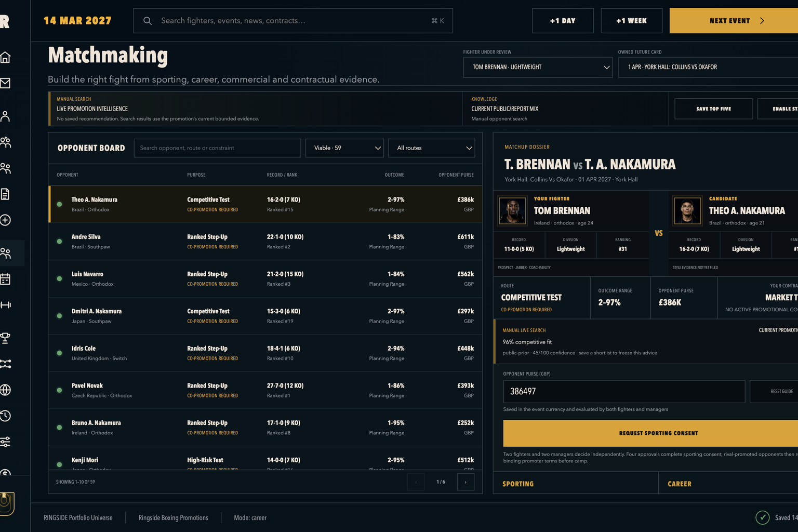Select the Pavel Novak opponent row
Viewport: 798px width, 532px height.
(x=265, y=390)
